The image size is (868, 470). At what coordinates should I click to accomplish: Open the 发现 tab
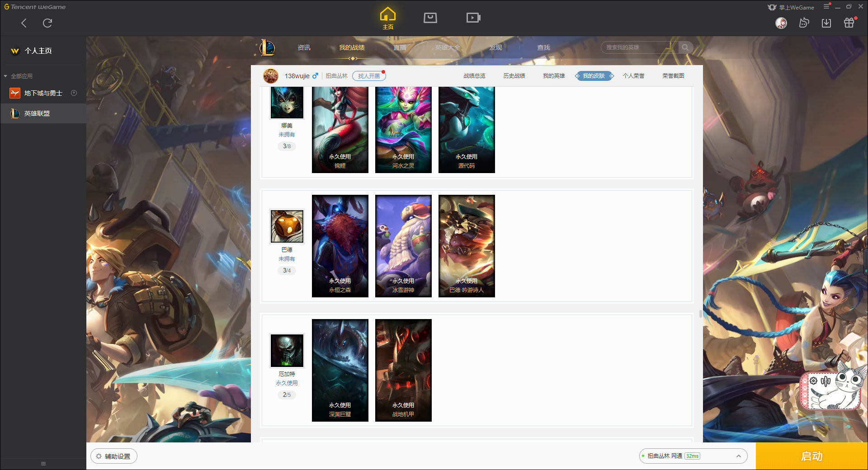coord(495,47)
